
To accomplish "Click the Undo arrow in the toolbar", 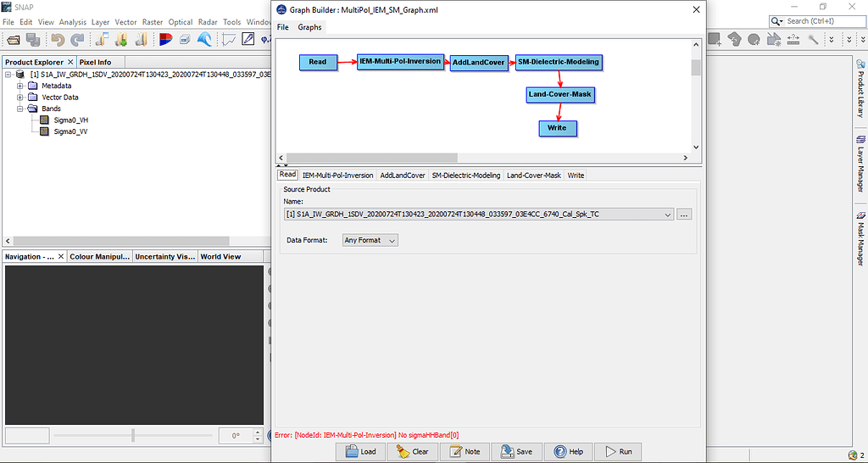I will click(x=58, y=39).
